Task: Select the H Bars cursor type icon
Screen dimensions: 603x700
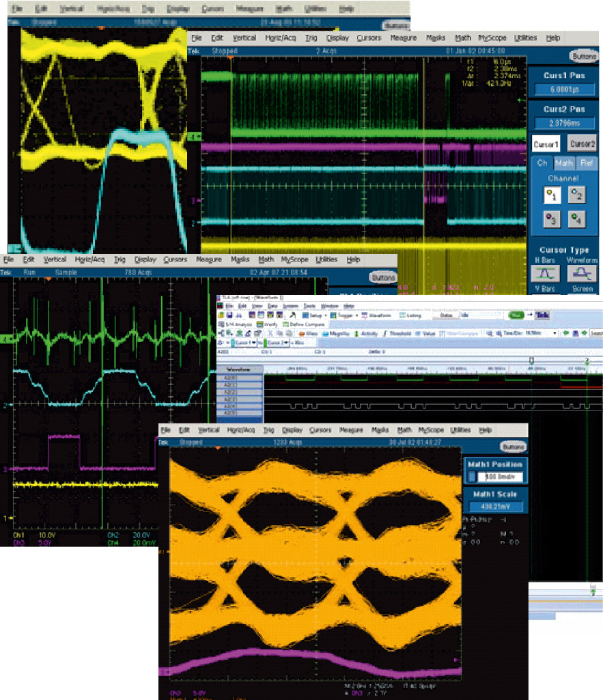Action: (545, 273)
